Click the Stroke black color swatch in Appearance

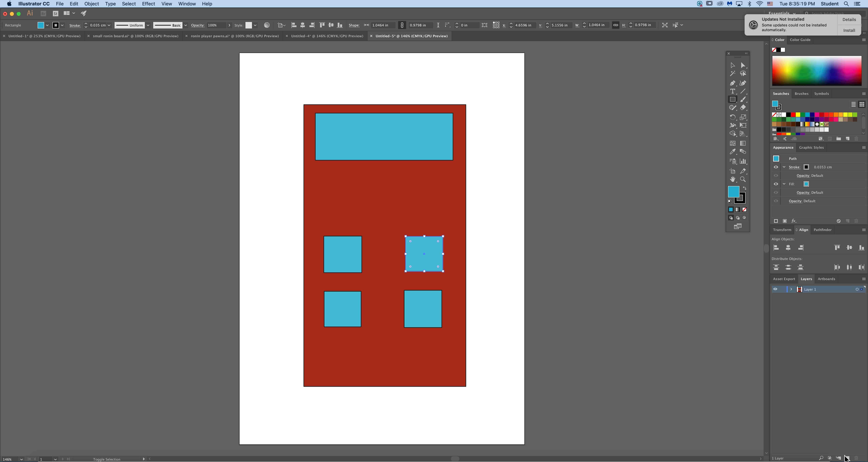[806, 167]
